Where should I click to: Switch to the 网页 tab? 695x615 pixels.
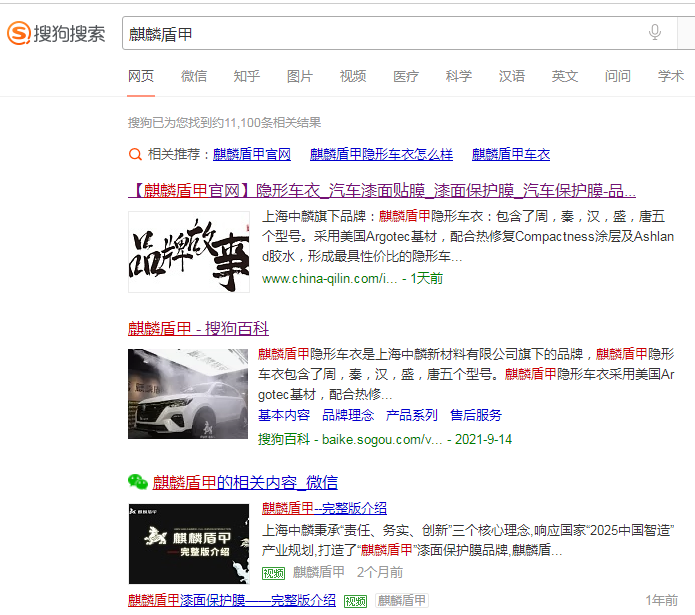point(141,76)
